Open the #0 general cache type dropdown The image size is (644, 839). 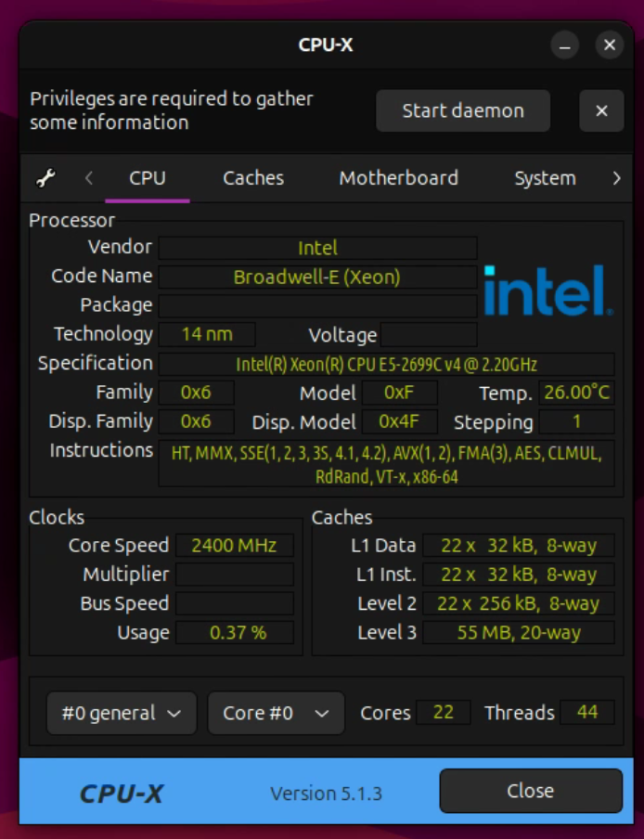point(122,713)
